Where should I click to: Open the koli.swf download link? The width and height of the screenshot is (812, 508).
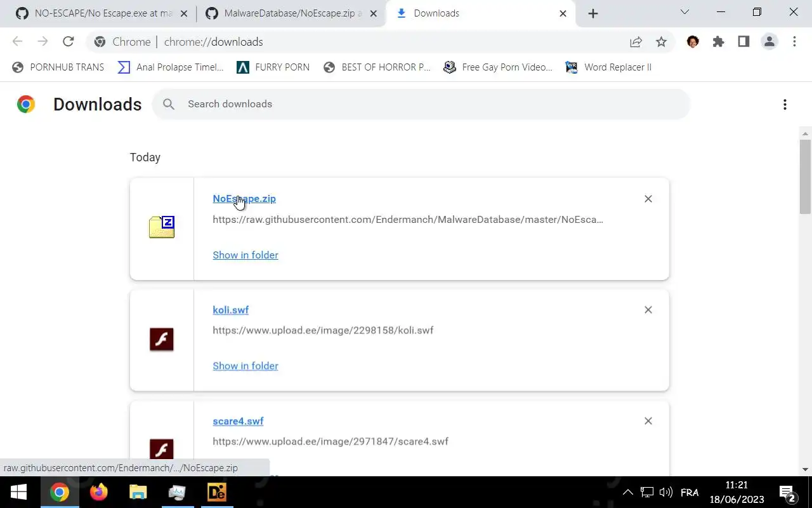point(231,310)
